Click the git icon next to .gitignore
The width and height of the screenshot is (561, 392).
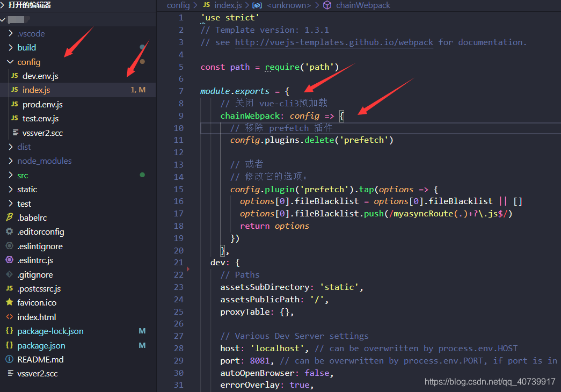click(x=10, y=274)
